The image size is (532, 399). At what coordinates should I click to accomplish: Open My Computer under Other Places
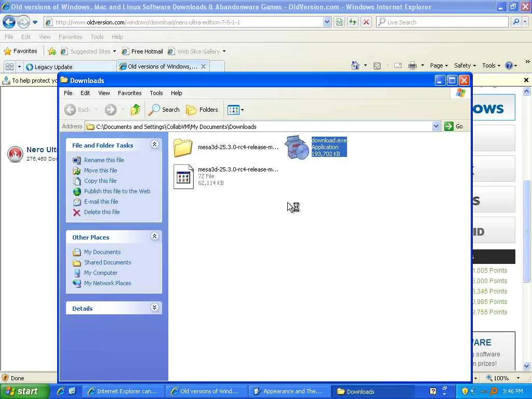pyautogui.click(x=100, y=273)
